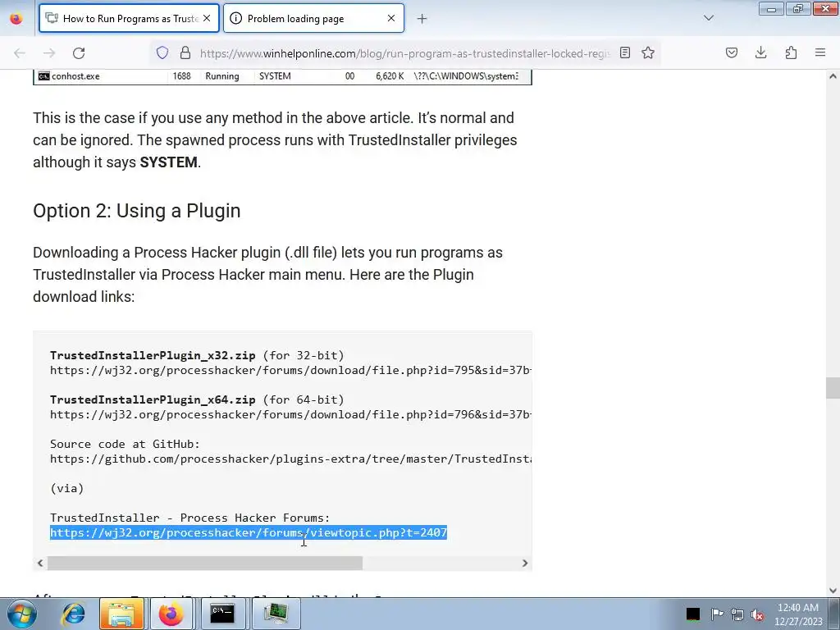
Task: Open the tracking protection shield icon
Action: point(162,52)
